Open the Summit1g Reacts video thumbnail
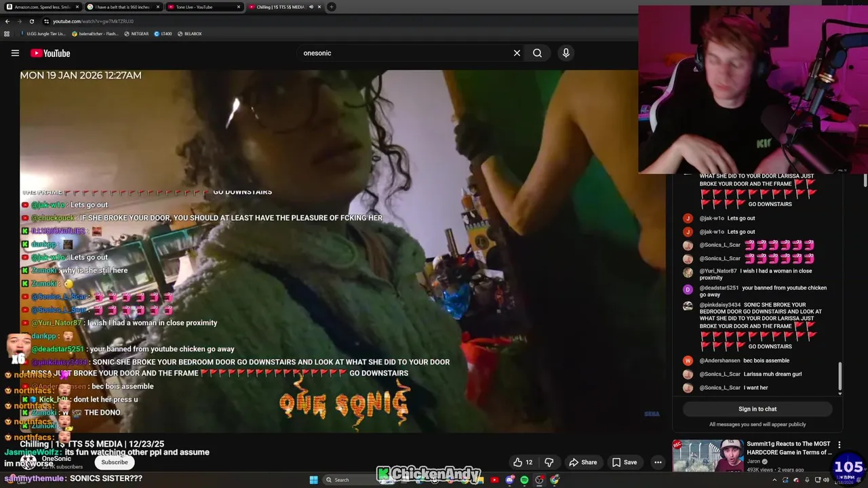The image size is (868, 488). 707,455
